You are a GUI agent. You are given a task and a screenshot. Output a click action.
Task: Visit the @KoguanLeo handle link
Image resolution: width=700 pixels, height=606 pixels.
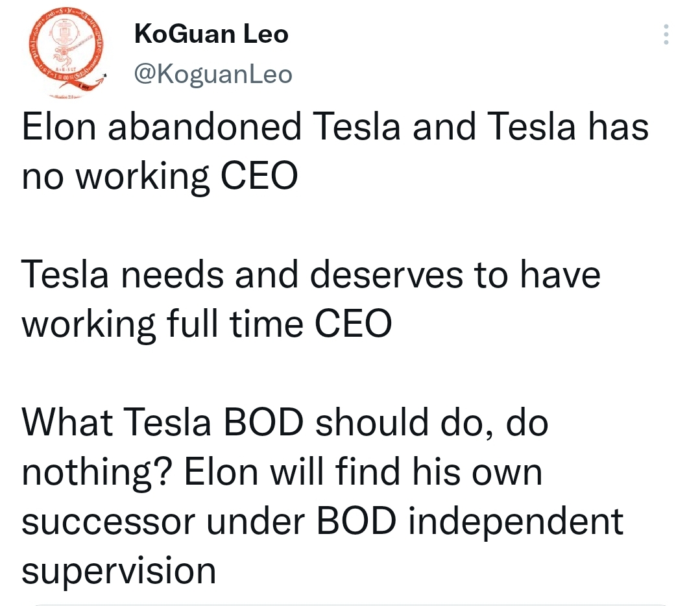pos(213,74)
